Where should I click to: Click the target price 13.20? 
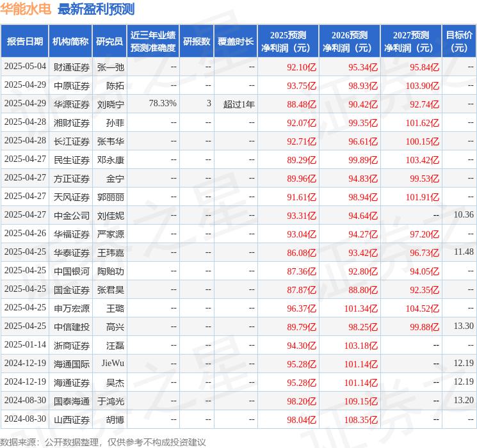click(464, 400)
